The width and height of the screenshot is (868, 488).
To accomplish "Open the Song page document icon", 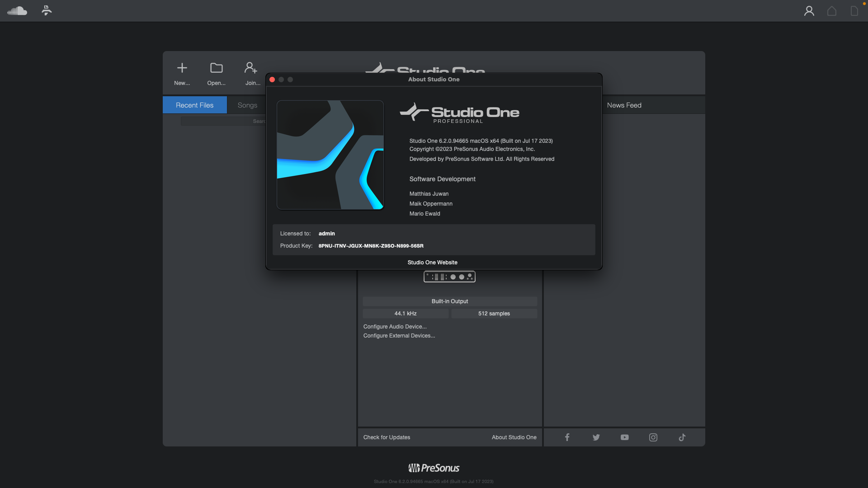I will [854, 11].
